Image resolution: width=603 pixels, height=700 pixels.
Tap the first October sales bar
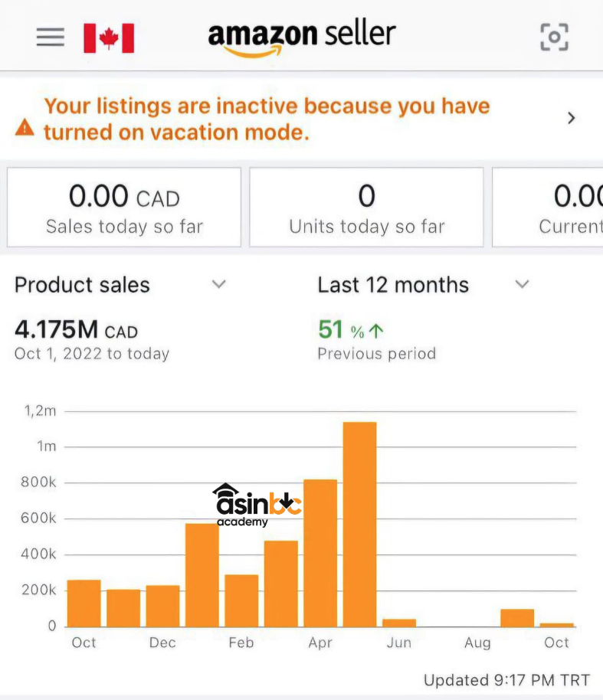tap(84, 603)
